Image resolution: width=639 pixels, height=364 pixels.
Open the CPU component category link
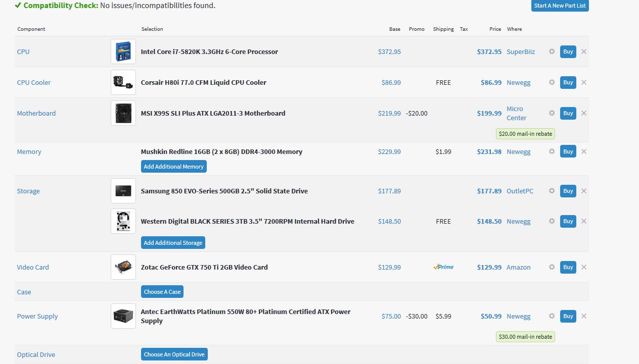(23, 51)
